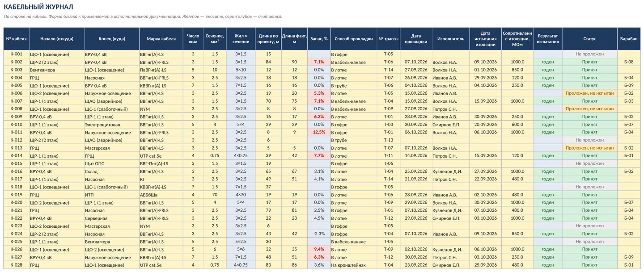Select the 'Дата прокладки' column header
This screenshot has height=272, width=644.
click(x=416, y=39)
